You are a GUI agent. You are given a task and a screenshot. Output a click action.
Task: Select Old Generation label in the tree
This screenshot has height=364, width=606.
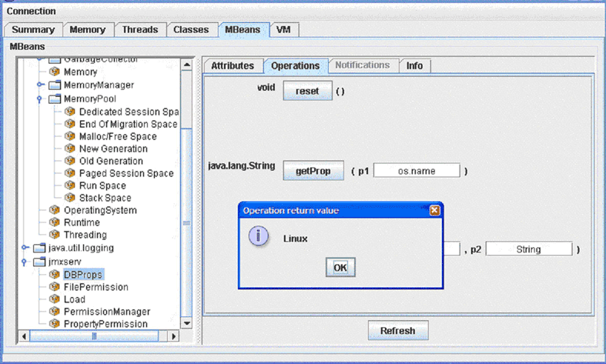point(112,161)
